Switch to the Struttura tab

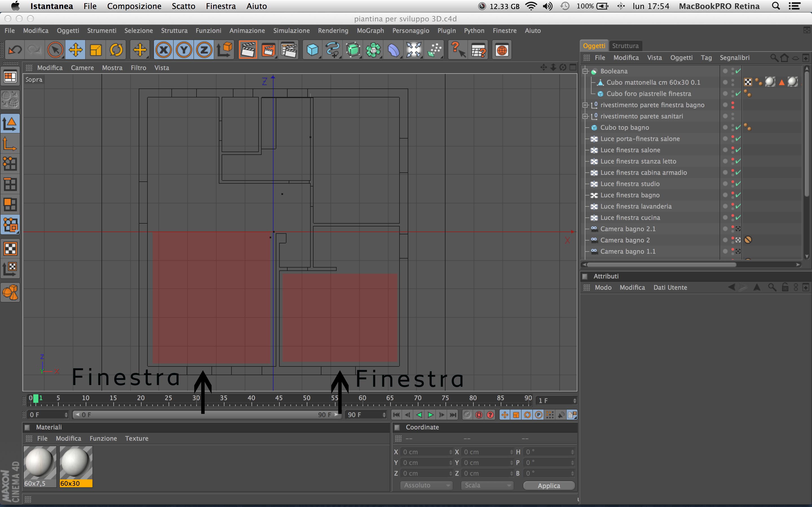click(625, 46)
